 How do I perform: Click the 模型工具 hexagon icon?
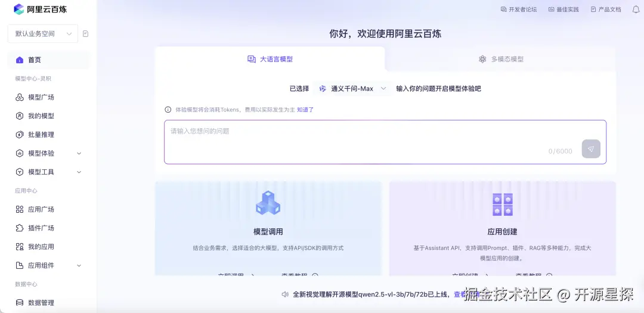[x=19, y=172]
